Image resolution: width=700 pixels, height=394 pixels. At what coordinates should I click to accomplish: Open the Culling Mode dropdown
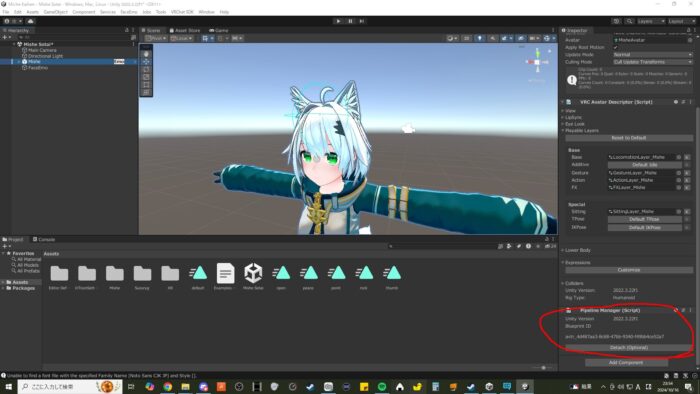[x=652, y=62]
